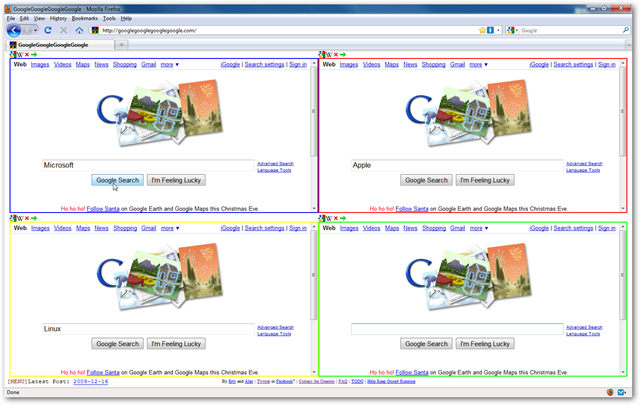Click the Apple pane vertical scrollbar
The height and width of the screenshot is (405, 640).
click(x=622, y=135)
